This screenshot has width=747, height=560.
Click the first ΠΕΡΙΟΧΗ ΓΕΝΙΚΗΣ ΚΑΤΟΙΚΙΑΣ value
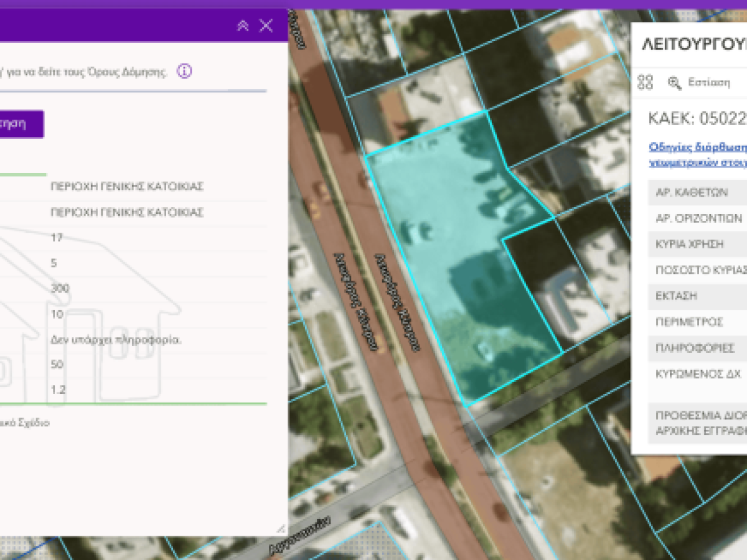(127, 187)
